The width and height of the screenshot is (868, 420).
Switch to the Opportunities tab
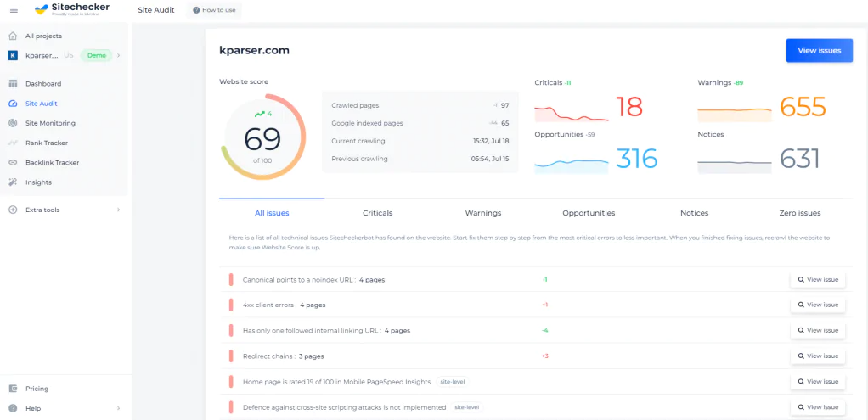[589, 213]
